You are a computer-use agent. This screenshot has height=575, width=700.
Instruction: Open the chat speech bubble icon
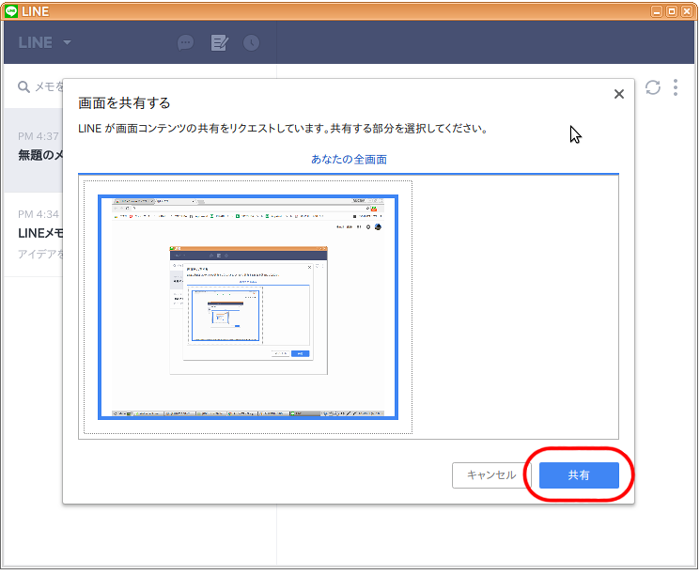(x=185, y=43)
